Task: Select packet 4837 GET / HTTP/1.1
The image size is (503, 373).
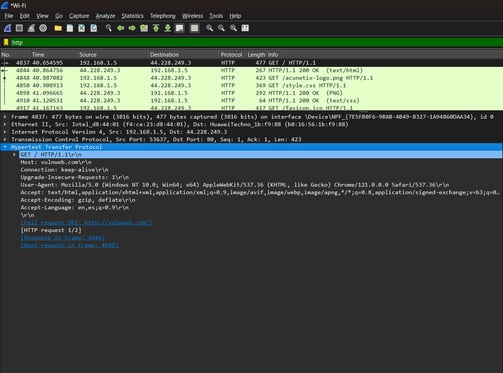Action: (251, 63)
